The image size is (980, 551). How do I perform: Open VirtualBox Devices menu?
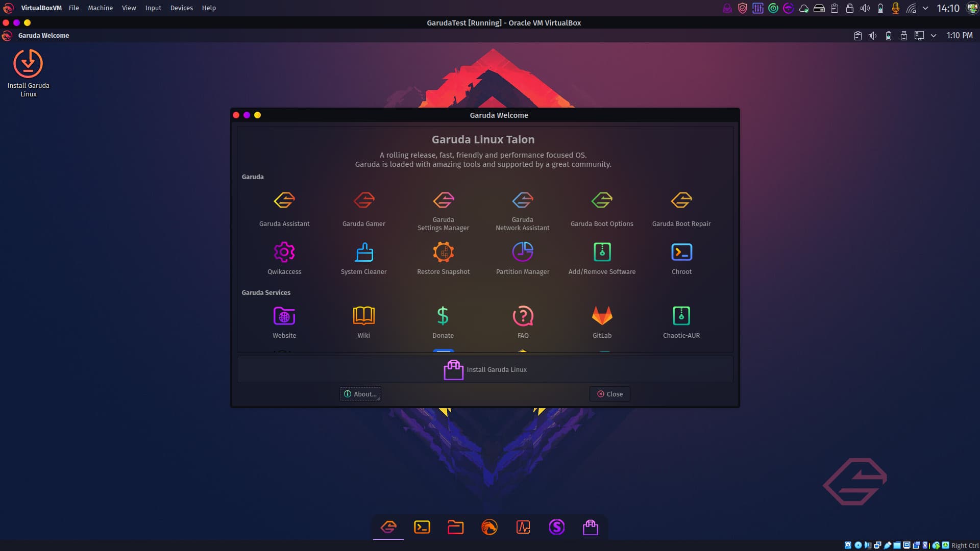click(x=182, y=8)
